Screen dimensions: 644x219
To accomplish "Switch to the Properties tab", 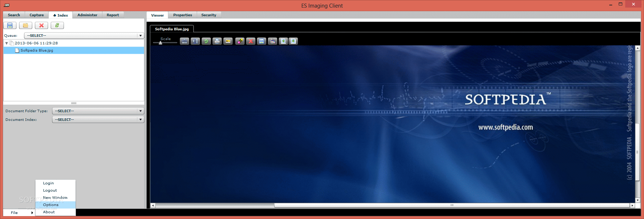I will pyautogui.click(x=183, y=15).
